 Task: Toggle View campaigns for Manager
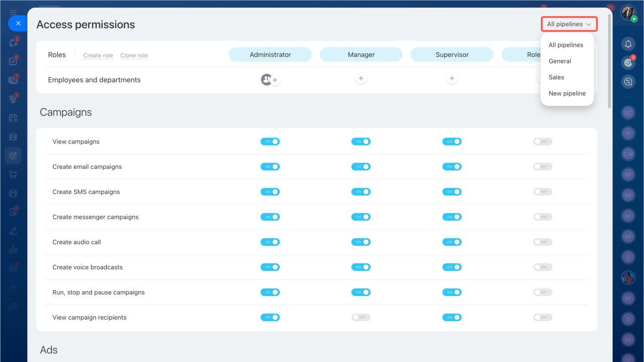[x=361, y=141]
